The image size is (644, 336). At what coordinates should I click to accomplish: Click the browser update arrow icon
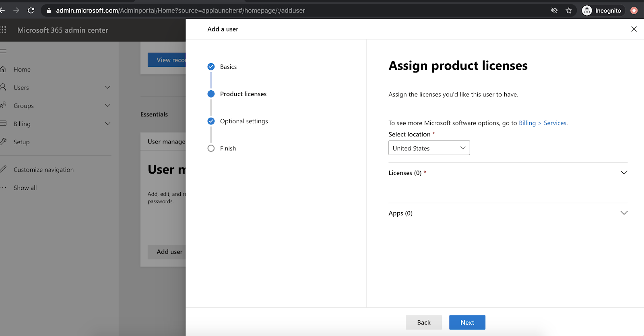(x=634, y=10)
